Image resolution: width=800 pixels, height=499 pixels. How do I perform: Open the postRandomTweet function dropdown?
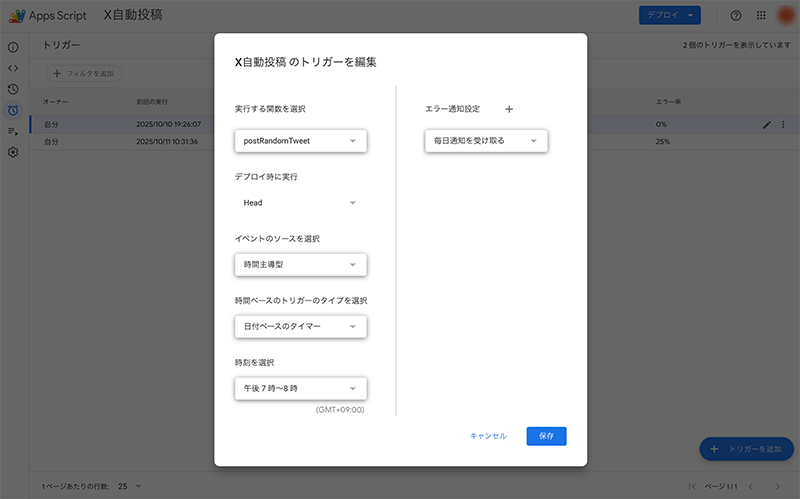click(x=301, y=141)
